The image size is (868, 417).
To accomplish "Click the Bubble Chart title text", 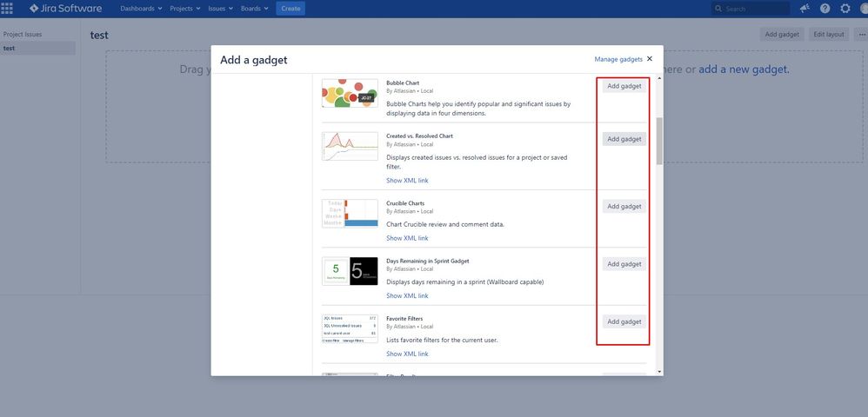I will coord(403,83).
